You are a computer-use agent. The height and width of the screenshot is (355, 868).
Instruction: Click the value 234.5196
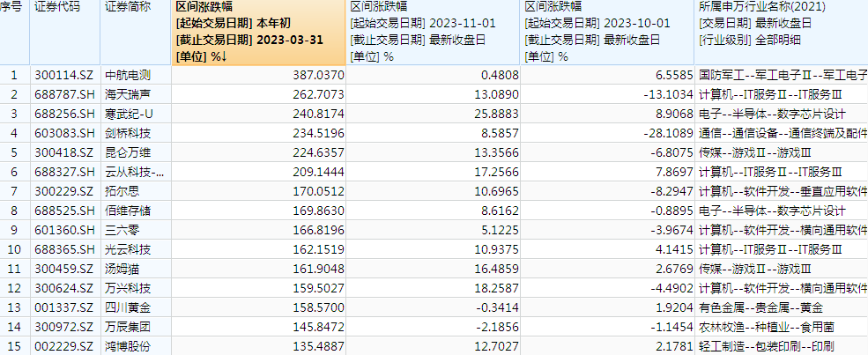click(x=318, y=133)
